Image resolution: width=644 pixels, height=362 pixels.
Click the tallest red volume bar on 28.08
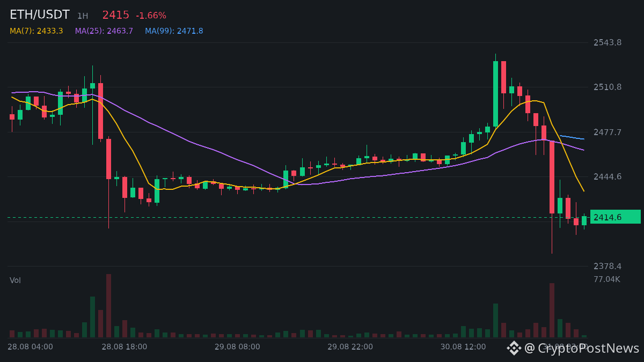[108, 306]
